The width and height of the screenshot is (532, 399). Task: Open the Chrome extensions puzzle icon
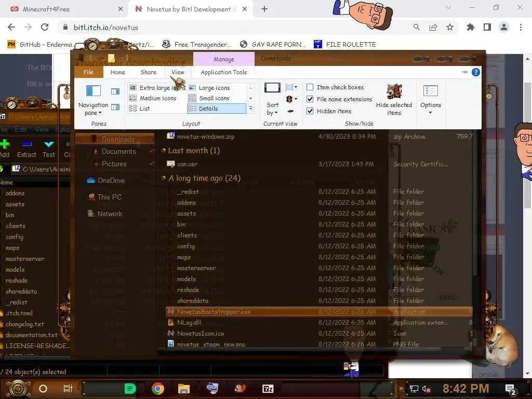point(471,28)
